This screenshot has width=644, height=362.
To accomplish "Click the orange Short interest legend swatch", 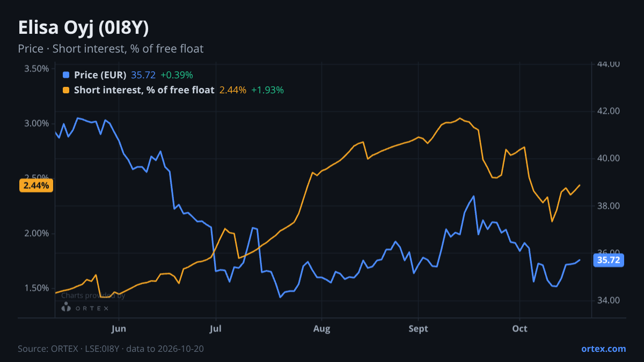I will point(66,90).
